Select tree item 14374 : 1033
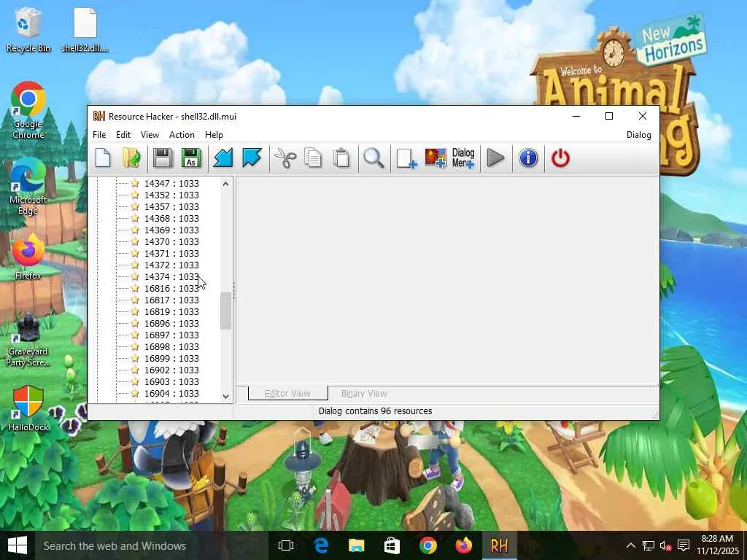 point(171,276)
